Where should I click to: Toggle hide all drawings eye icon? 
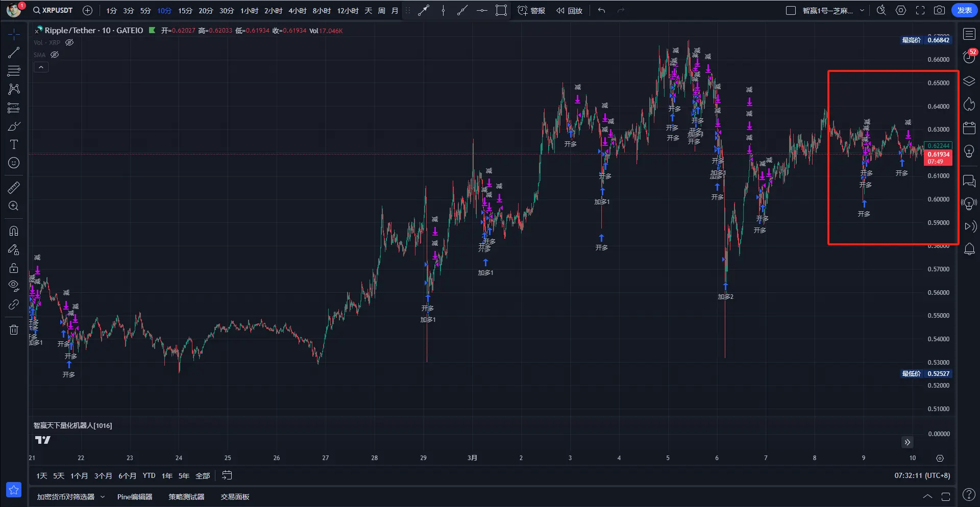click(x=14, y=286)
